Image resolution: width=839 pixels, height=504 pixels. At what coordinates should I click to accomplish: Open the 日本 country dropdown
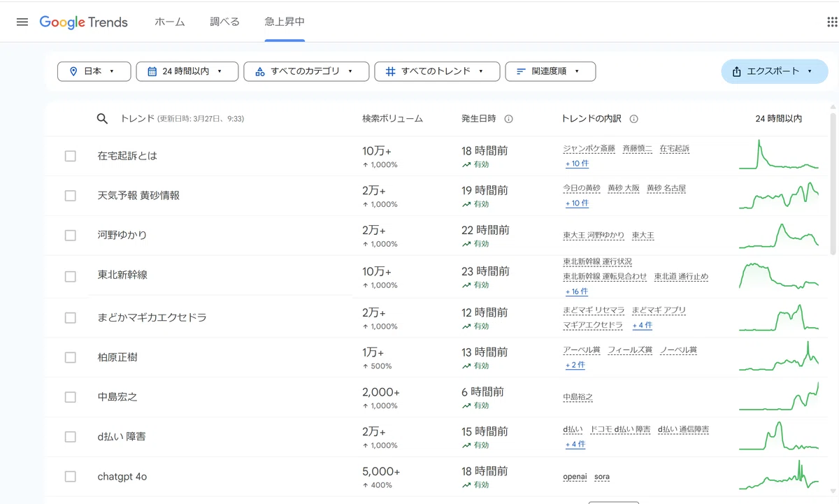pyautogui.click(x=94, y=71)
